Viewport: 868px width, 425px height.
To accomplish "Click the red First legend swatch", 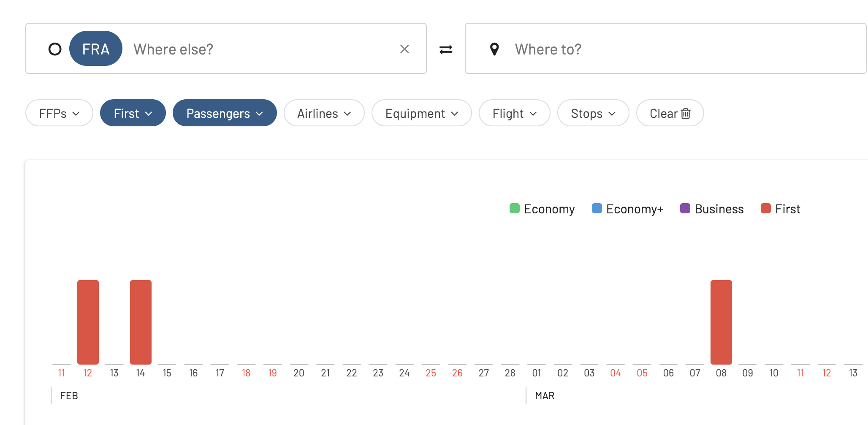I will [x=766, y=208].
